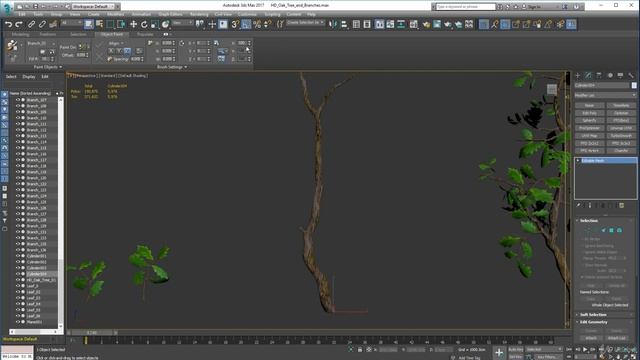This screenshot has height=360, width=640.
Task: Activate the Unlink Selection tool
Action: pyautogui.click(x=42, y=24)
